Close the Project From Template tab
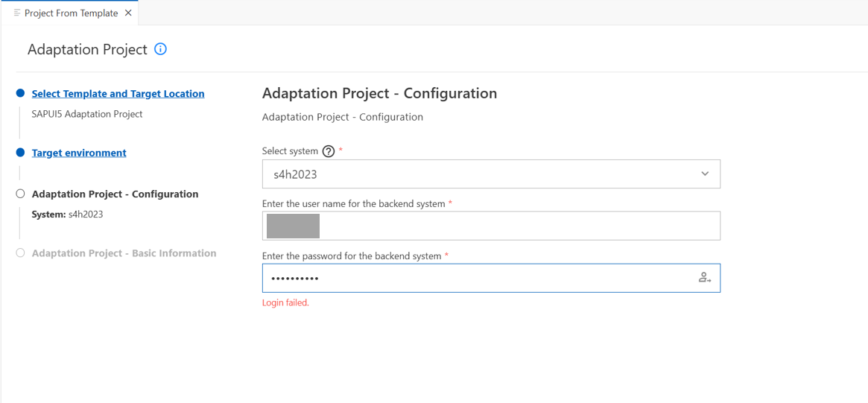Viewport: 868px width, 403px height. [x=128, y=13]
